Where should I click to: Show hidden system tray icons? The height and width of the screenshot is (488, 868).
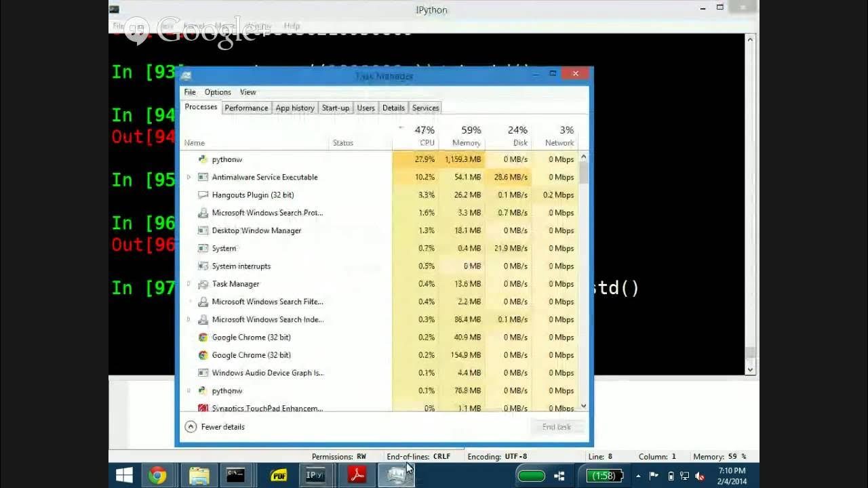tap(638, 476)
